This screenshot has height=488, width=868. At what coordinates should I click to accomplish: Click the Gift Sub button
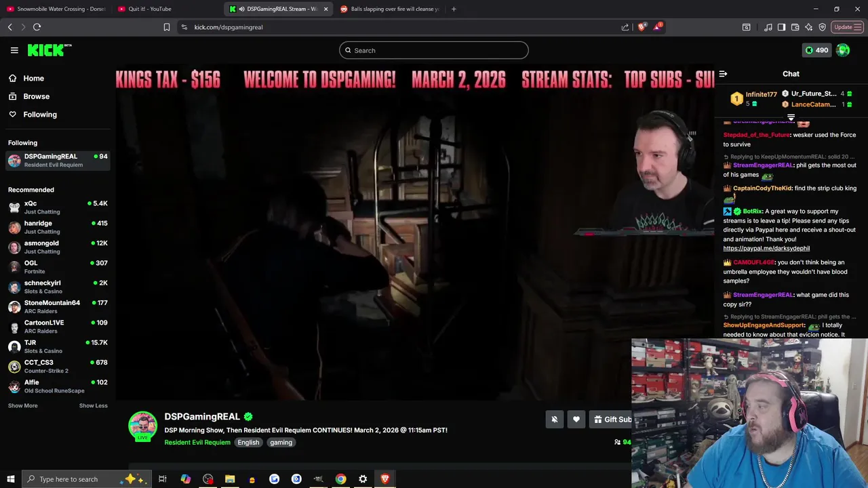(x=612, y=420)
